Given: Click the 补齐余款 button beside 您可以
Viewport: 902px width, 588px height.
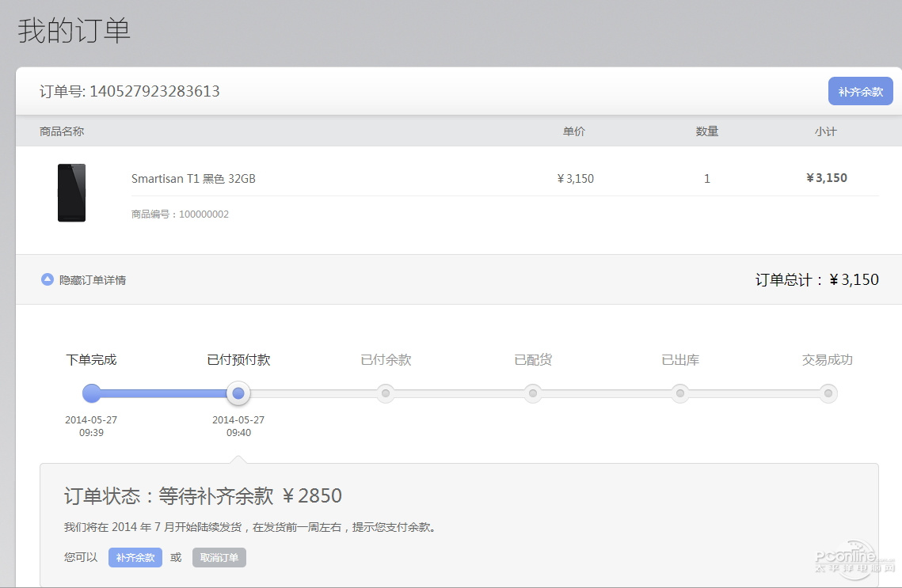Looking at the screenshot, I should (135, 558).
